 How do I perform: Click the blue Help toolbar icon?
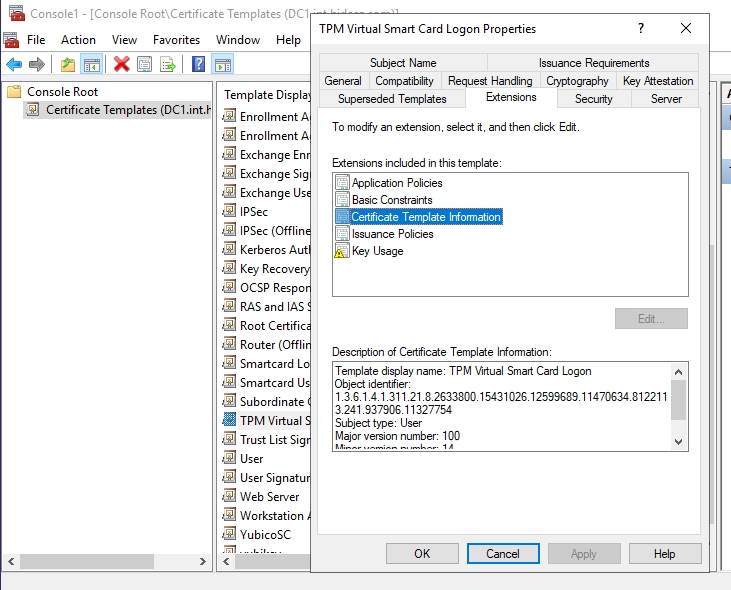pos(199,64)
